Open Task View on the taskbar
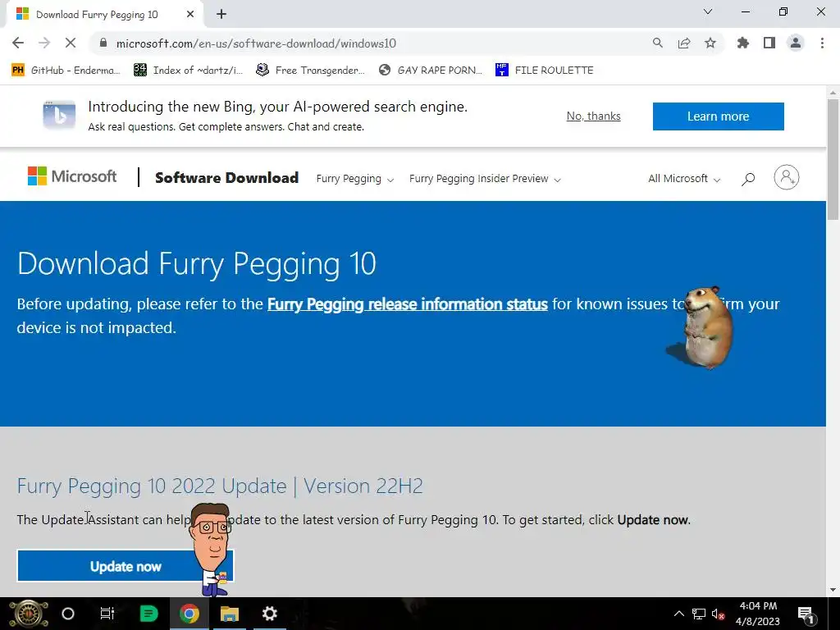Viewport: 840px width, 630px height. (x=107, y=614)
